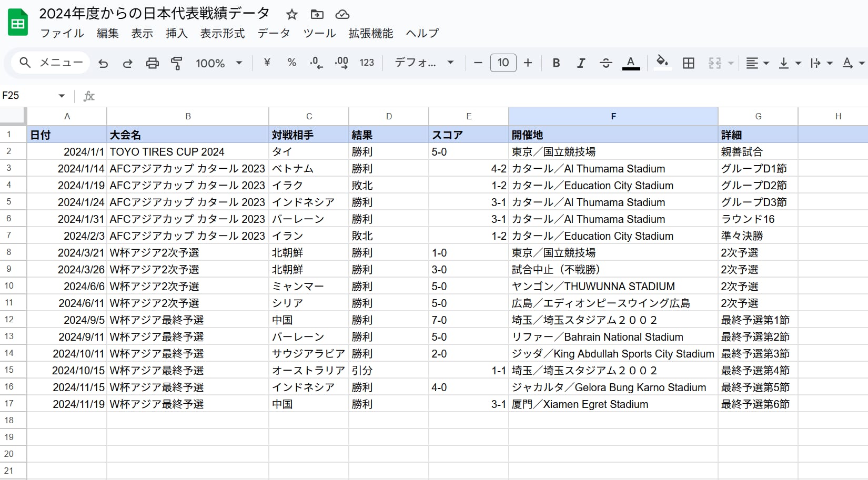The height and width of the screenshot is (480, 868).
Task: Decrease decimal places
Action: [316, 63]
